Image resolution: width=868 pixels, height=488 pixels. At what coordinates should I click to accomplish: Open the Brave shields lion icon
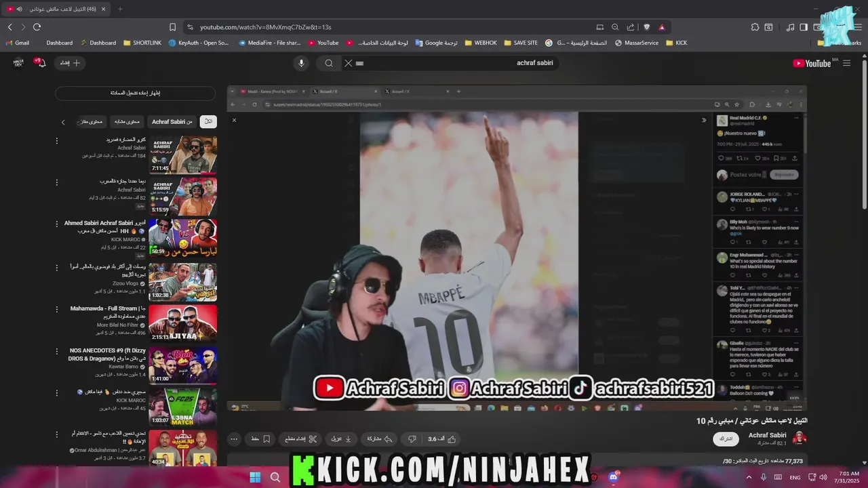coord(646,27)
